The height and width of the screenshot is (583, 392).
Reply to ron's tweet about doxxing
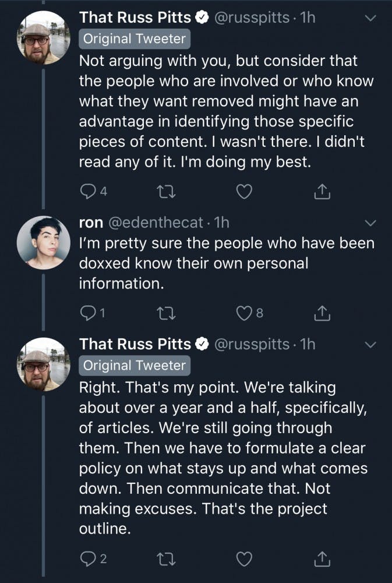click(87, 314)
